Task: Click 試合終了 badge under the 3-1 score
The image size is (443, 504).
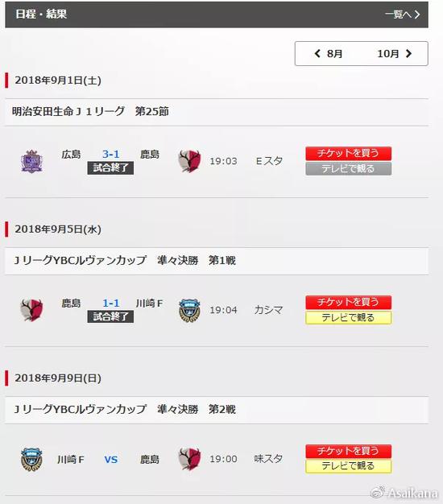Action: point(110,168)
